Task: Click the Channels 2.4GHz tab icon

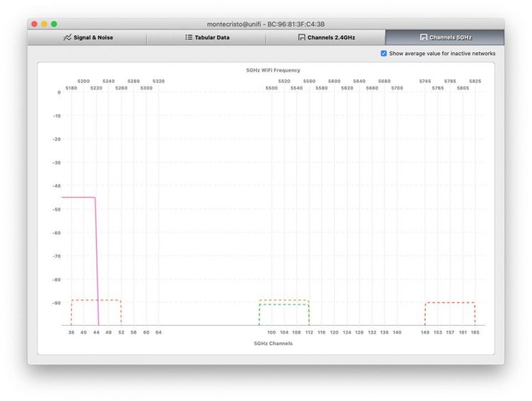Action: (x=301, y=38)
